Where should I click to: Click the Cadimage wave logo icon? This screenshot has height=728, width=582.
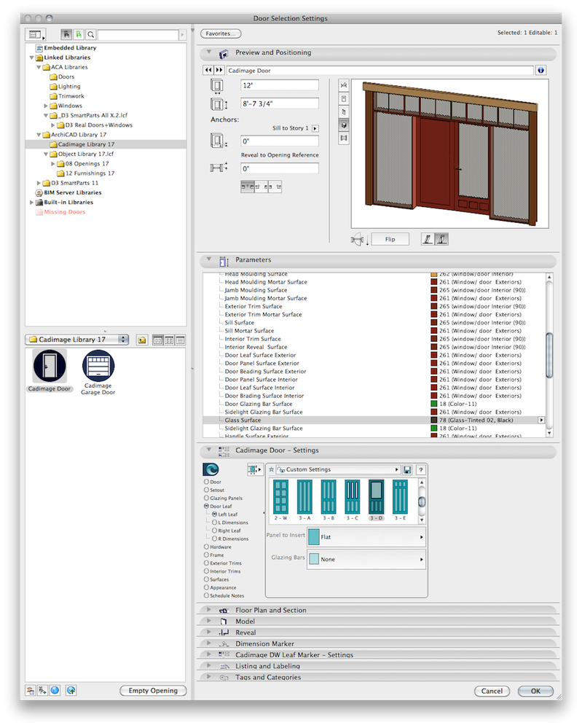pos(211,469)
